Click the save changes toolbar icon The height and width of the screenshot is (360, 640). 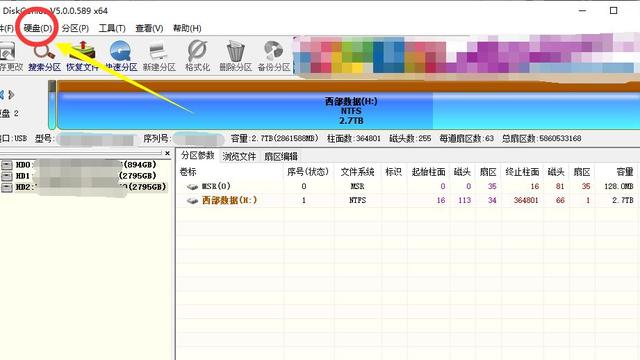click(10, 57)
